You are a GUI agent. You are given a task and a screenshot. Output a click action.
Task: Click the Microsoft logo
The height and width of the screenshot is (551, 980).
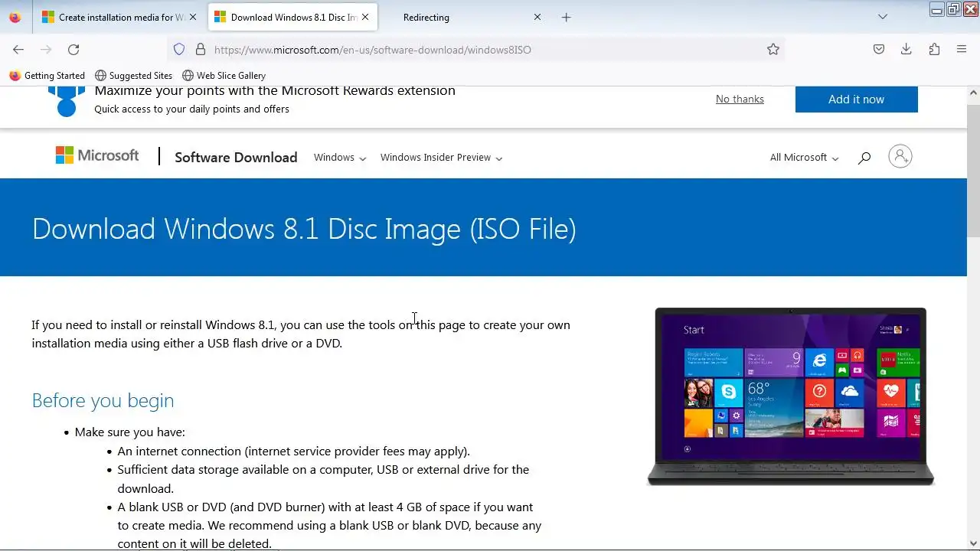coord(97,155)
